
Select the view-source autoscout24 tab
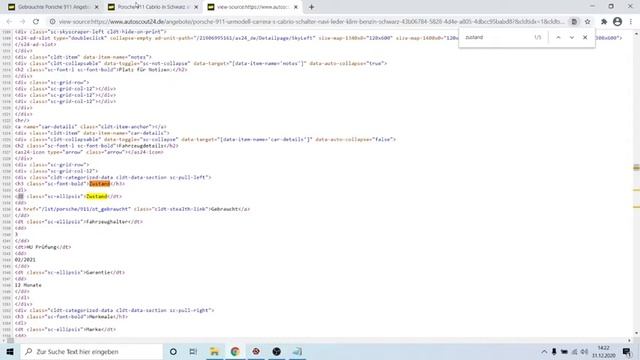252,7
